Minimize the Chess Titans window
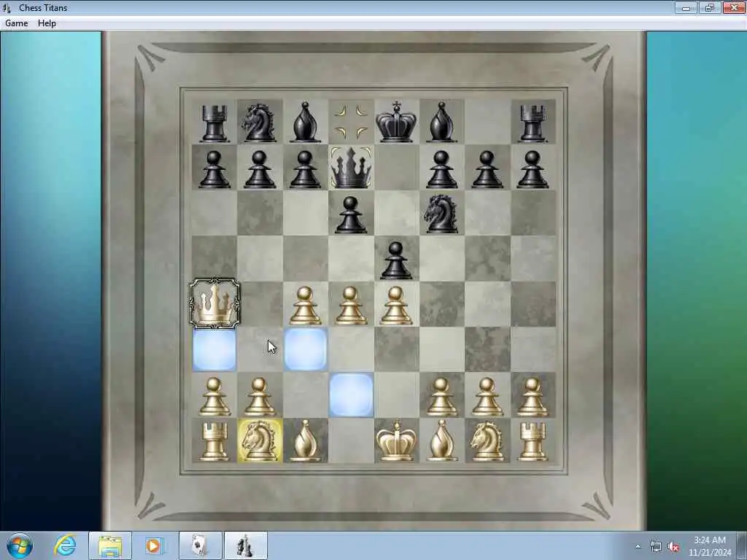Screen dimensions: 747x560 686,7
